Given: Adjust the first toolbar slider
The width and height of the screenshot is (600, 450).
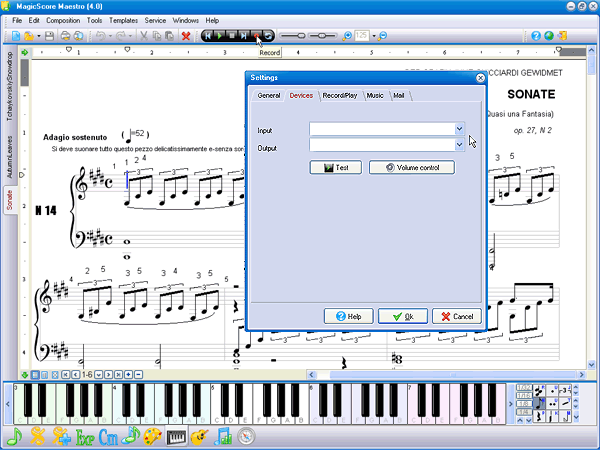Looking at the screenshot, I should (292, 36).
